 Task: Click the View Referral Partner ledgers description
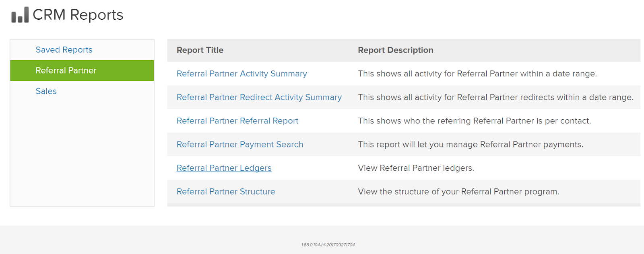[416, 168]
